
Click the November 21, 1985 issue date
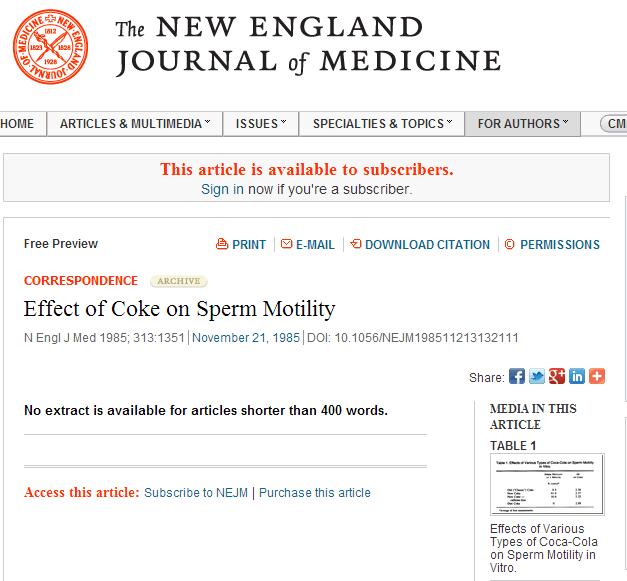[x=246, y=338]
